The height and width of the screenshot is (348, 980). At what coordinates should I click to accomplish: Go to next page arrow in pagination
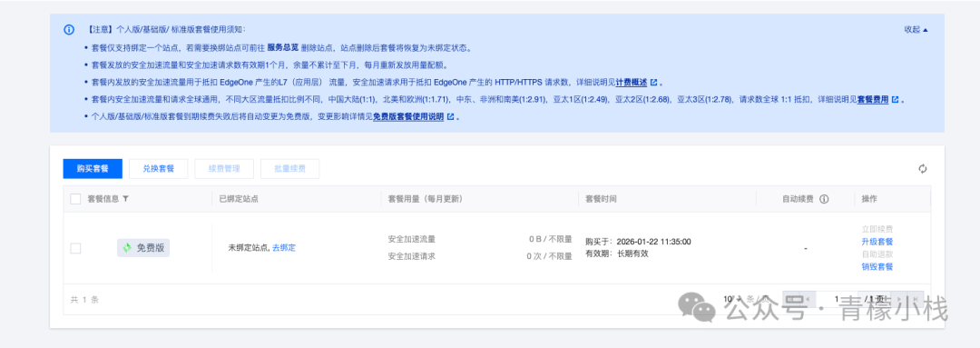pos(899,299)
